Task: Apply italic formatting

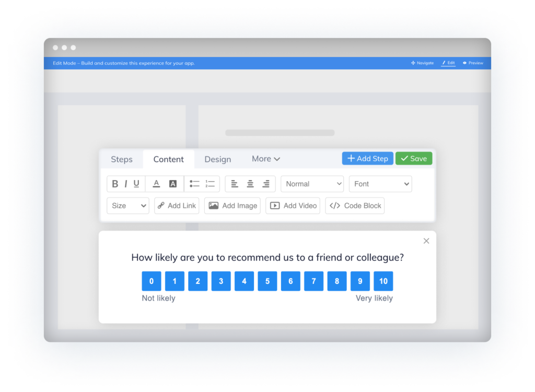Action: pos(125,184)
